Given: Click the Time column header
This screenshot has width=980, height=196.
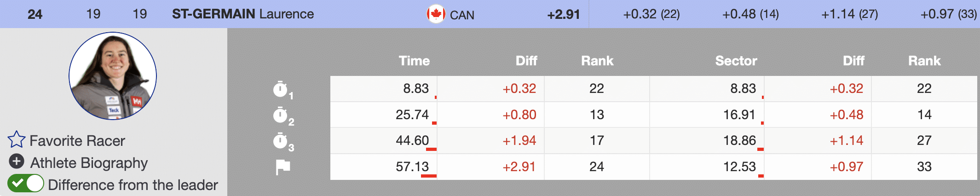Looking at the screenshot, I should coord(414,61).
